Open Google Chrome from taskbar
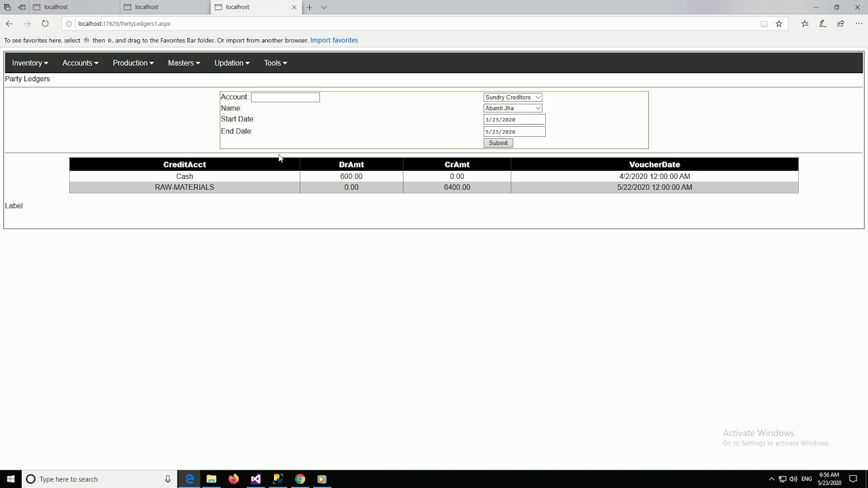 300,479
